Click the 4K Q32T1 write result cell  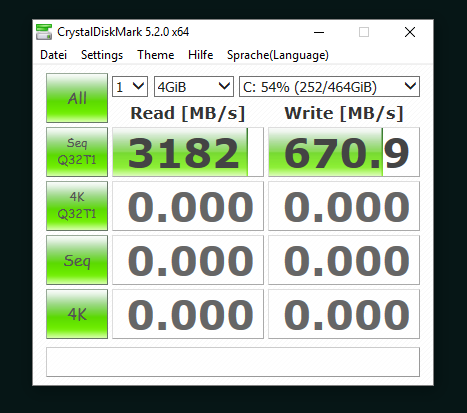click(344, 206)
